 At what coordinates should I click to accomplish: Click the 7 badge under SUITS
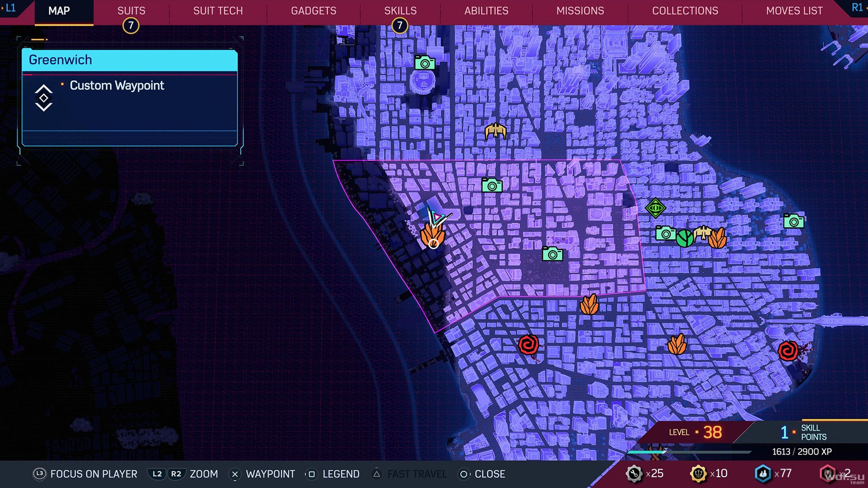click(x=131, y=25)
